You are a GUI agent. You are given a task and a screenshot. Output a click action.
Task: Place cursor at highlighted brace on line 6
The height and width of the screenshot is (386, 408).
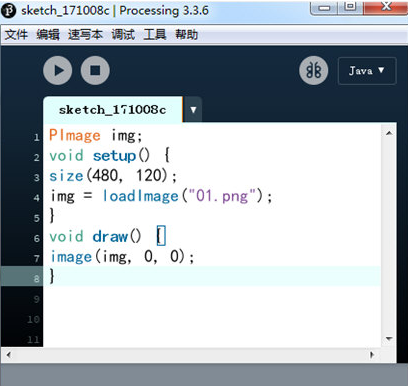point(161,236)
